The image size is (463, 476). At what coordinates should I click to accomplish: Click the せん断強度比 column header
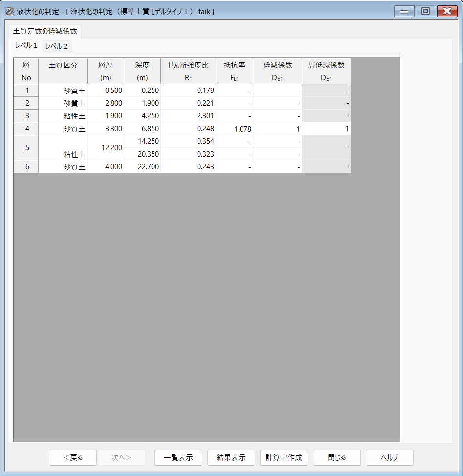pos(188,71)
